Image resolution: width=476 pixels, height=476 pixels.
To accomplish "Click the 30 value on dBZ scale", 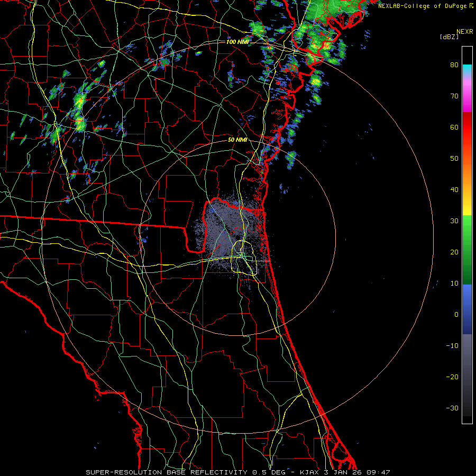I will 454,221.
